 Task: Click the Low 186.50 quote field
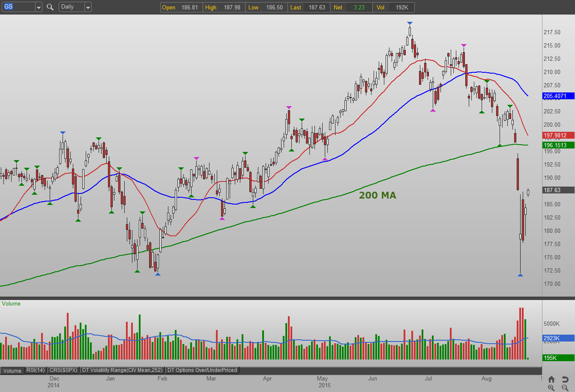point(266,7)
